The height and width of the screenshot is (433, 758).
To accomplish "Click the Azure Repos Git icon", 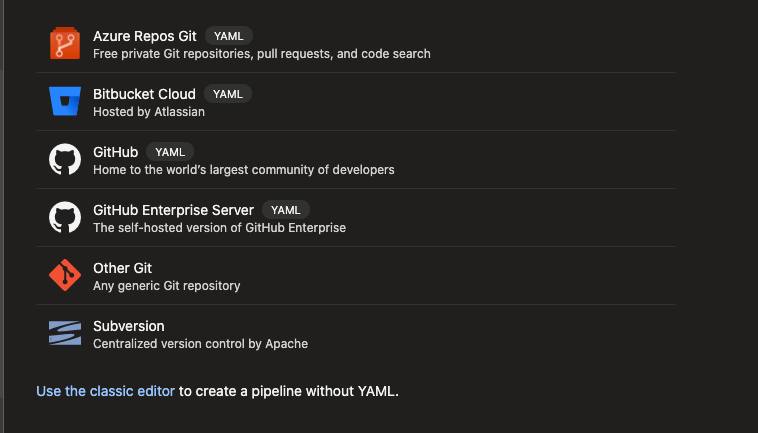I will tap(65, 43).
